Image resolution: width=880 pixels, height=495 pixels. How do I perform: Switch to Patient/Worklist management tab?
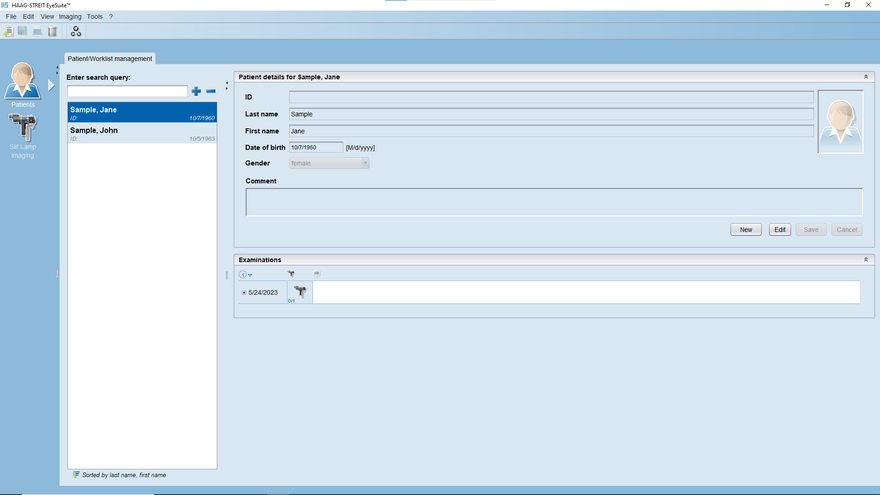pyautogui.click(x=110, y=59)
